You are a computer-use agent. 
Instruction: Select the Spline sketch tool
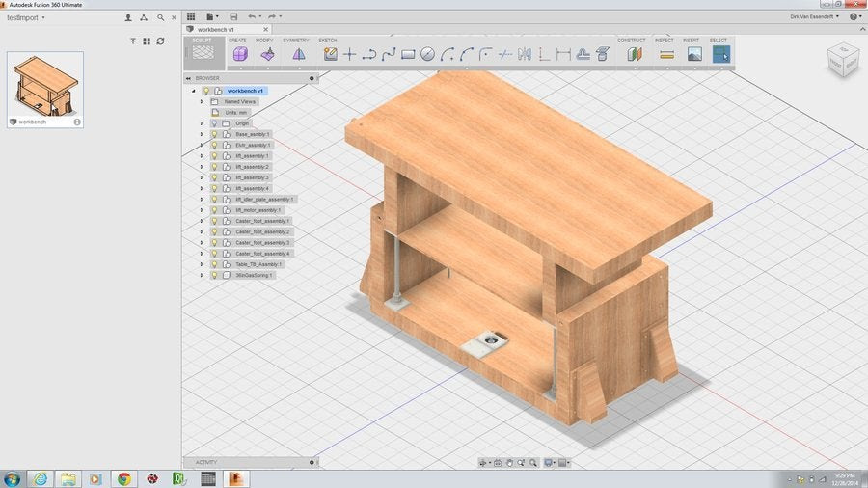389,54
